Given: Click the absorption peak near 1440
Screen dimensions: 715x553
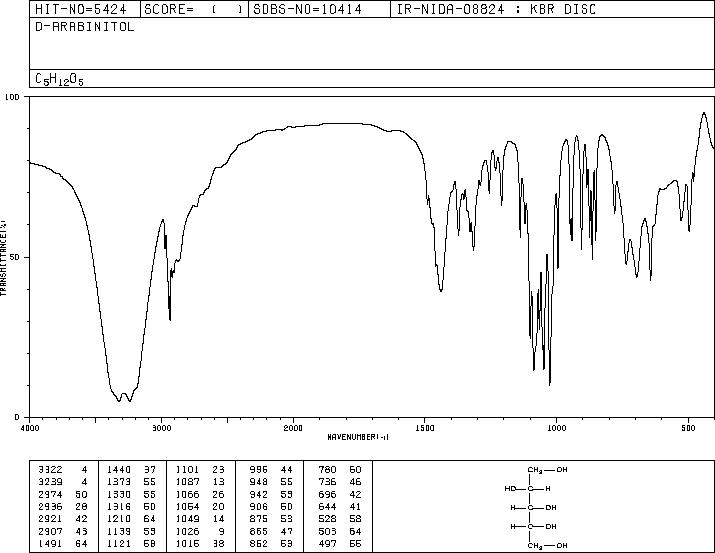Looking at the screenshot, I should point(441,290).
